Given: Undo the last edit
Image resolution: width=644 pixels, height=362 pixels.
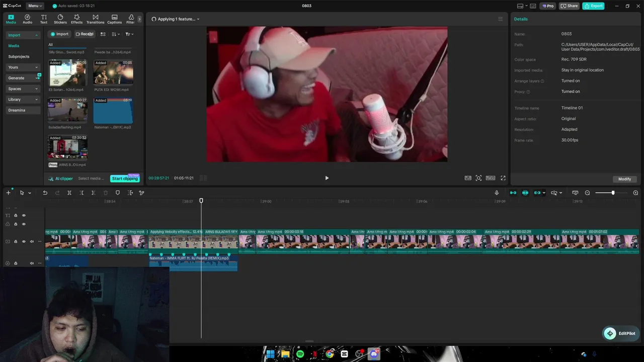Looking at the screenshot, I should click(x=45, y=193).
